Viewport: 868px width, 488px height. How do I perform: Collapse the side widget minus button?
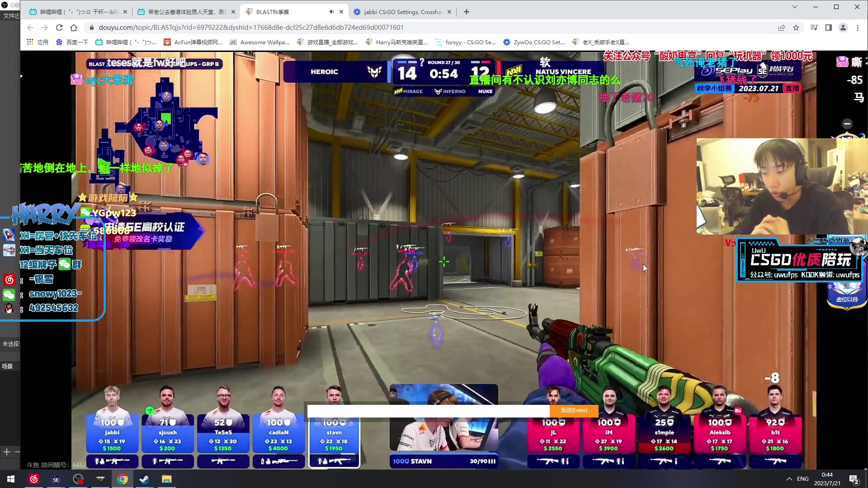(847, 123)
